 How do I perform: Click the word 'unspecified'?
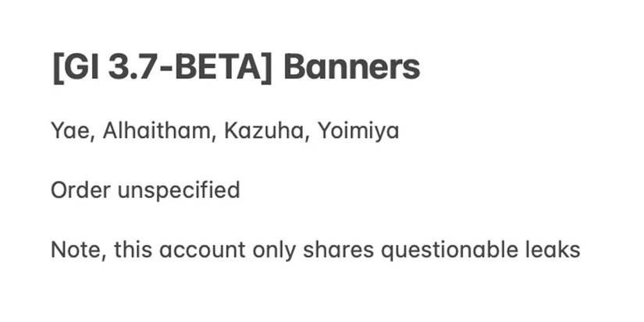point(178,190)
